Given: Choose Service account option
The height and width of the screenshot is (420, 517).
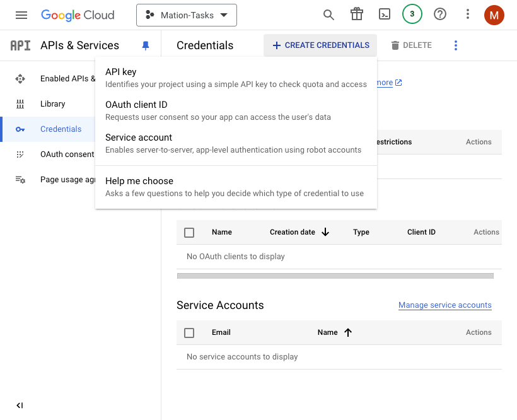Looking at the screenshot, I should pyautogui.click(x=236, y=143).
